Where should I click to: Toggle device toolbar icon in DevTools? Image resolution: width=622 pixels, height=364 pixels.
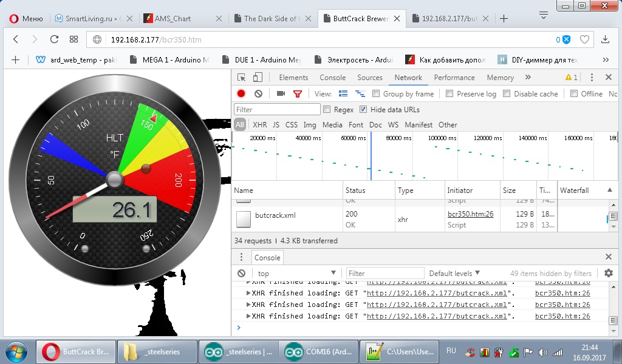click(258, 78)
